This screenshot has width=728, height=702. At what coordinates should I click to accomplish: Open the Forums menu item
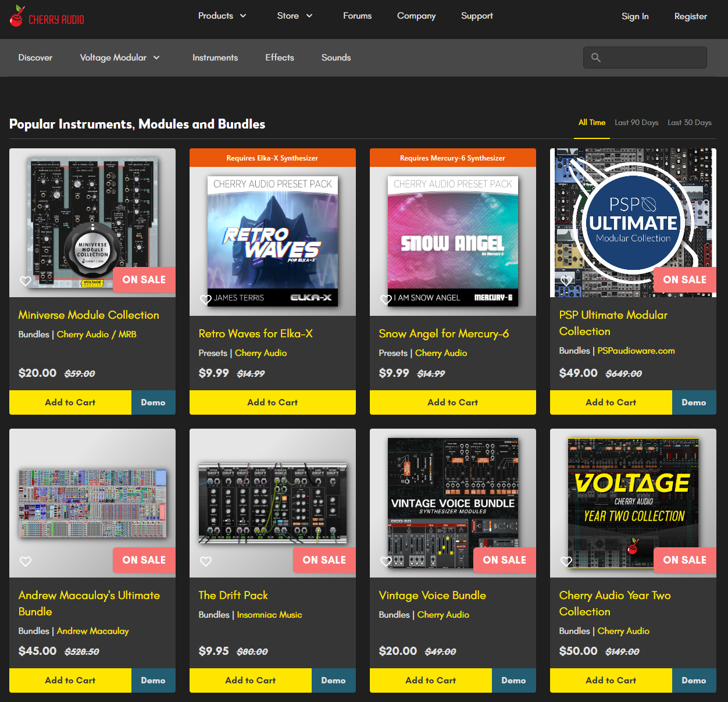click(x=357, y=16)
